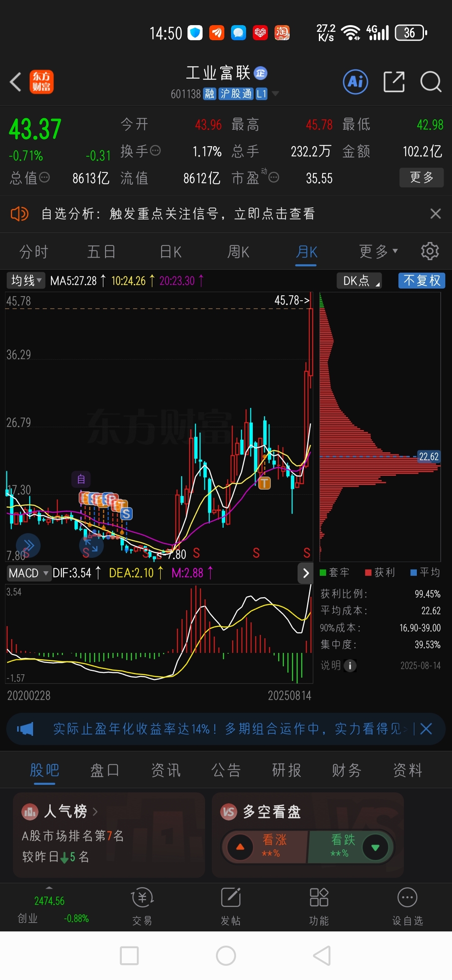Tap the blue S marker on chart
Viewport: 452px width, 980px height.
[x=126, y=513]
